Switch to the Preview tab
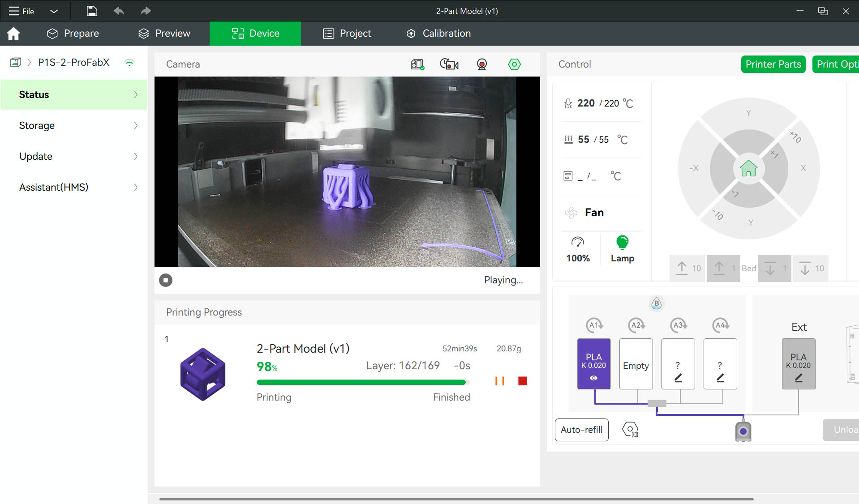859x504 pixels. [164, 34]
